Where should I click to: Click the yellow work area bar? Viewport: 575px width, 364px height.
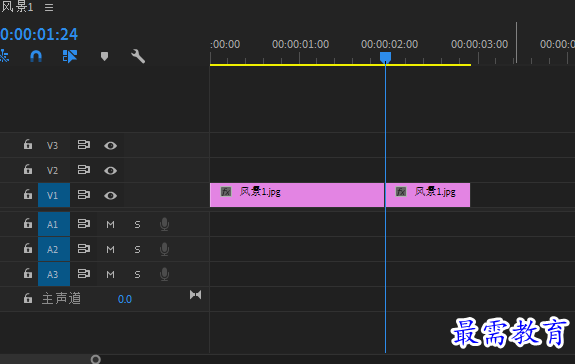point(340,65)
